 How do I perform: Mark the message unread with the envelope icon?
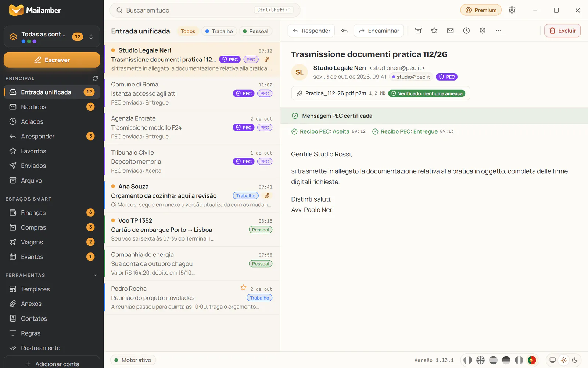pyautogui.click(x=450, y=31)
